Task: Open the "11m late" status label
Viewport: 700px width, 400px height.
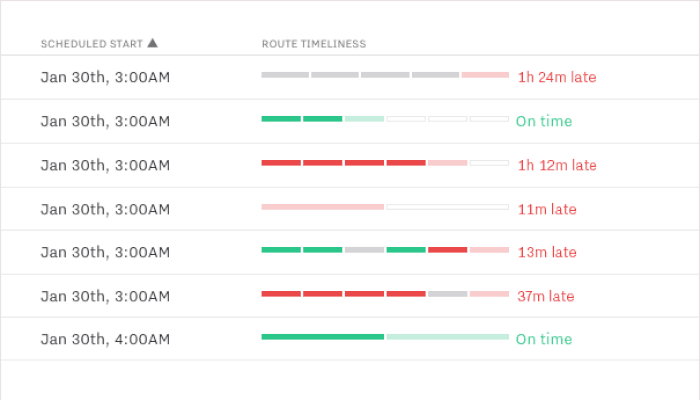Action: (x=546, y=209)
